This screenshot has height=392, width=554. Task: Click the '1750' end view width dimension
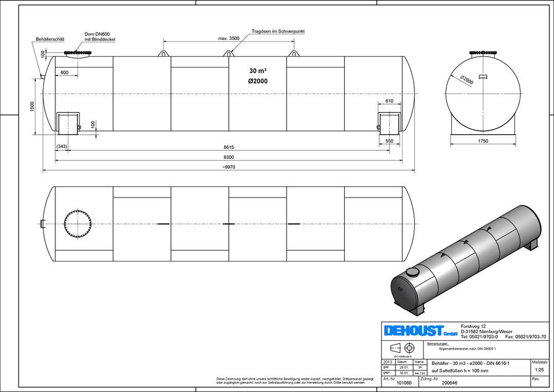coord(483,141)
